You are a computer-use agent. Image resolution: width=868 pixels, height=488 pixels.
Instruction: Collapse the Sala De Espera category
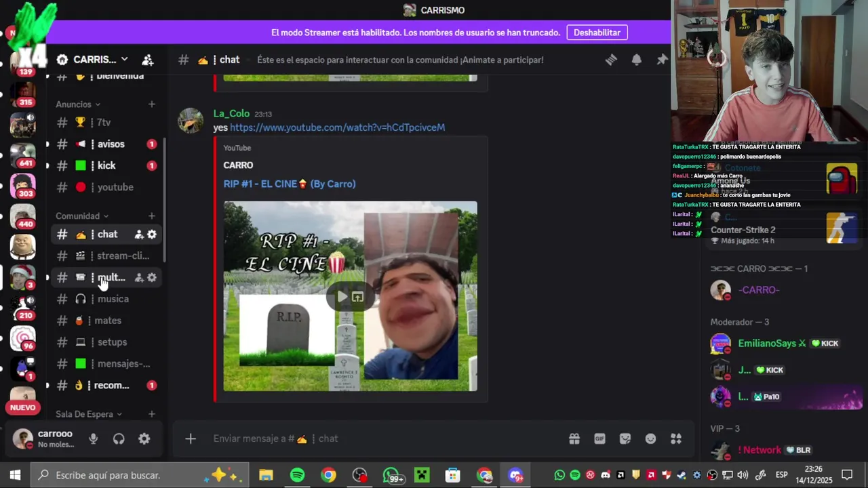tap(89, 414)
